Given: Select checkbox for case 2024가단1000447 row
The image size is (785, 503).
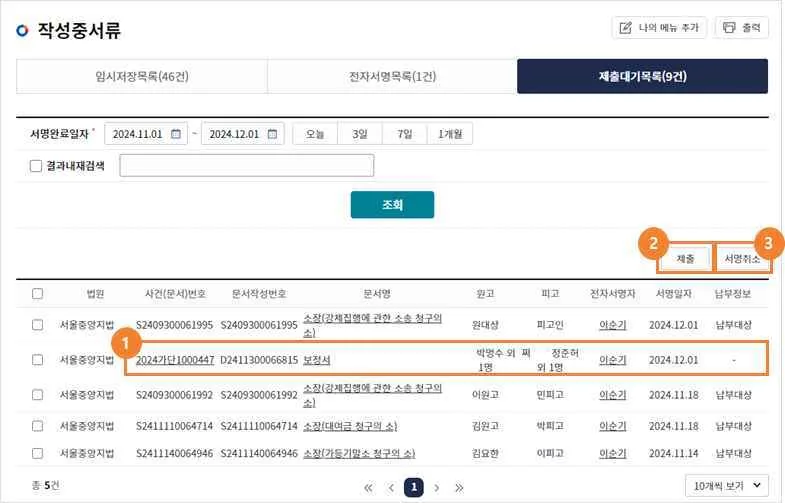Looking at the screenshot, I should 38,360.
